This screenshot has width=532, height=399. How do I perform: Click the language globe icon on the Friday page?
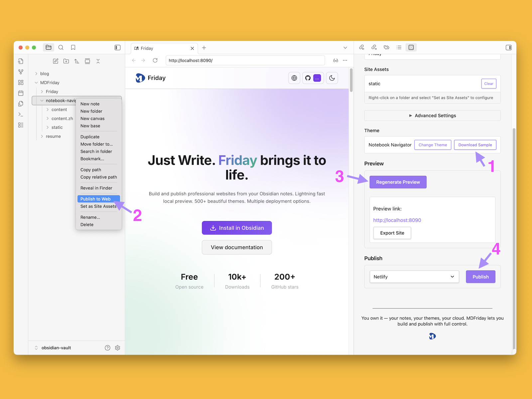click(x=294, y=78)
